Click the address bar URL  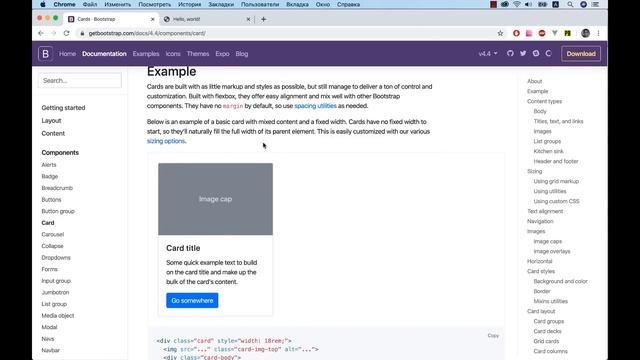click(x=147, y=33)
